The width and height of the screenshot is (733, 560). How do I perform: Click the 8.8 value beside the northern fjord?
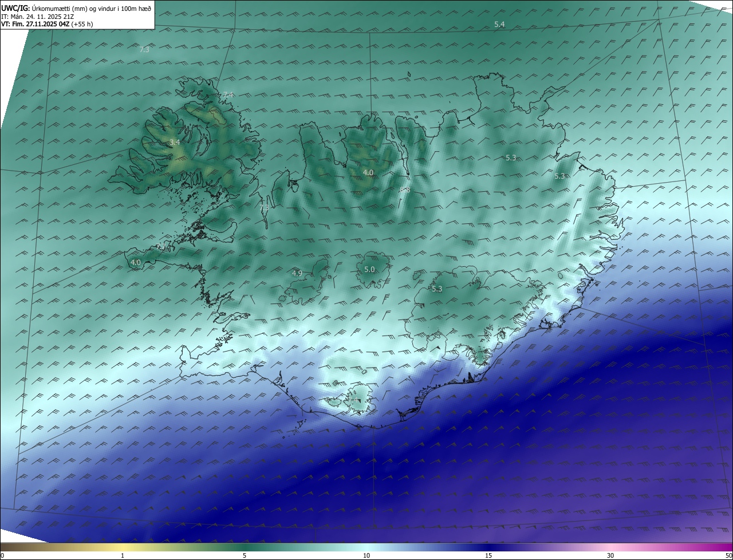[404, 190]
